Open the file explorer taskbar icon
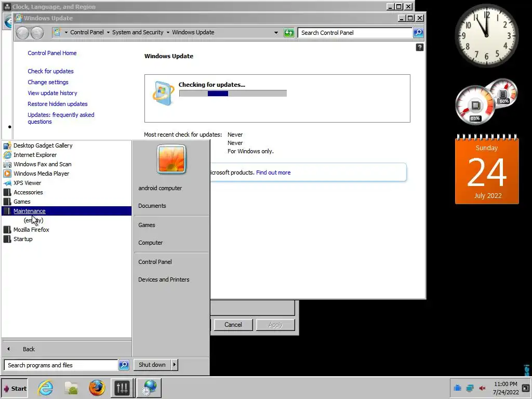 71,388
